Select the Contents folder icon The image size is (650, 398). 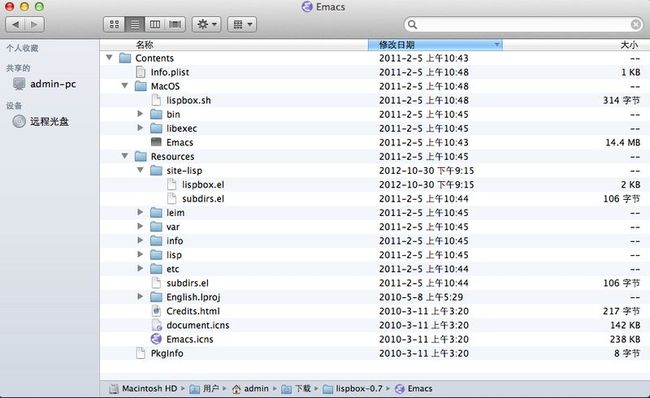[125, 58]
